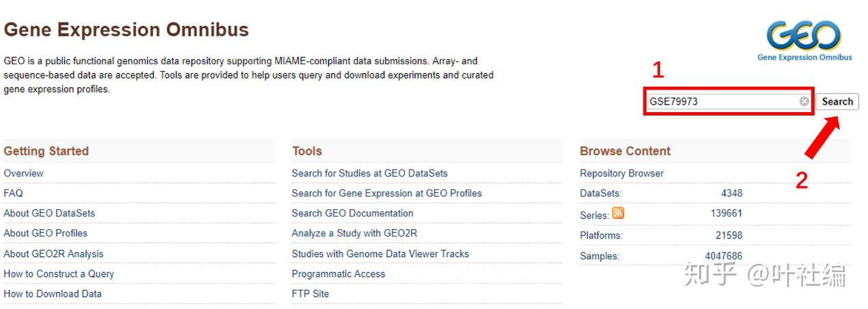This screenshot has height=309, width=868.
Task: Open How to Download Data
Action: [x=53, y=294]
